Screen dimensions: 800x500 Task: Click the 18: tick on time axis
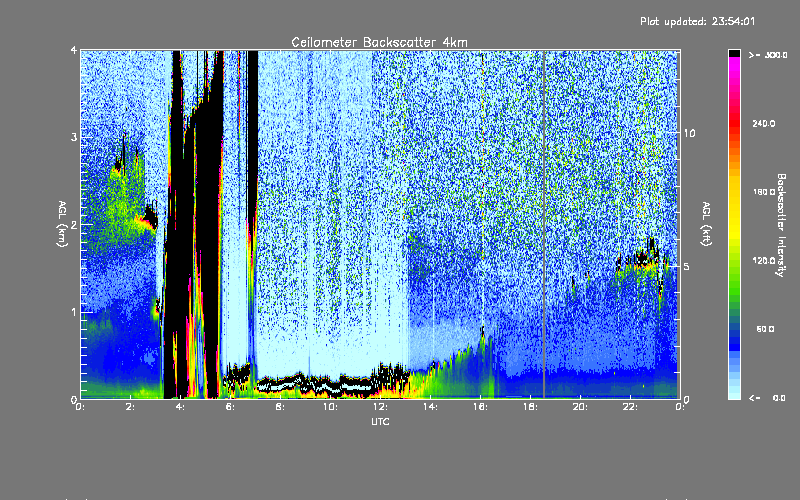530,407
